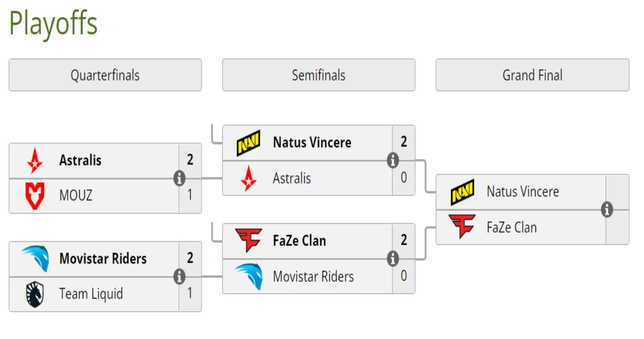Open info icon for Astralis vs MOUZ match

(179, 179)
